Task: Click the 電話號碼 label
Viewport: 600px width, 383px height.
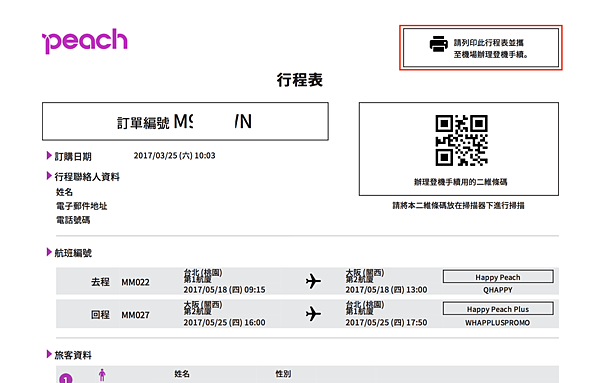Action: pos(73,220)
